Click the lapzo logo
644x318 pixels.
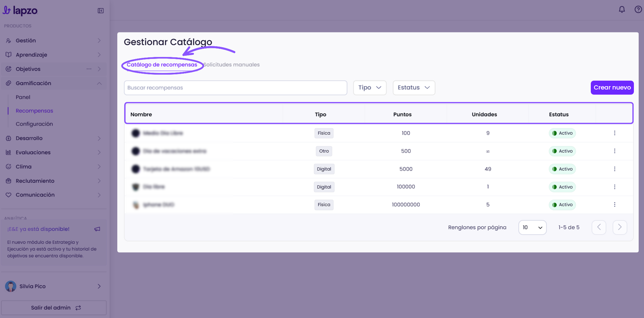20,11
